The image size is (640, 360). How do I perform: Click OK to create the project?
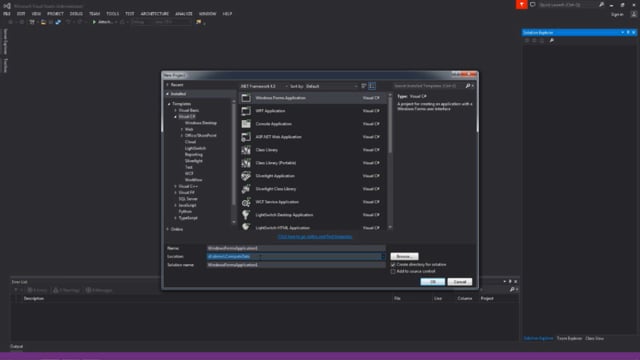pos(433,282)
